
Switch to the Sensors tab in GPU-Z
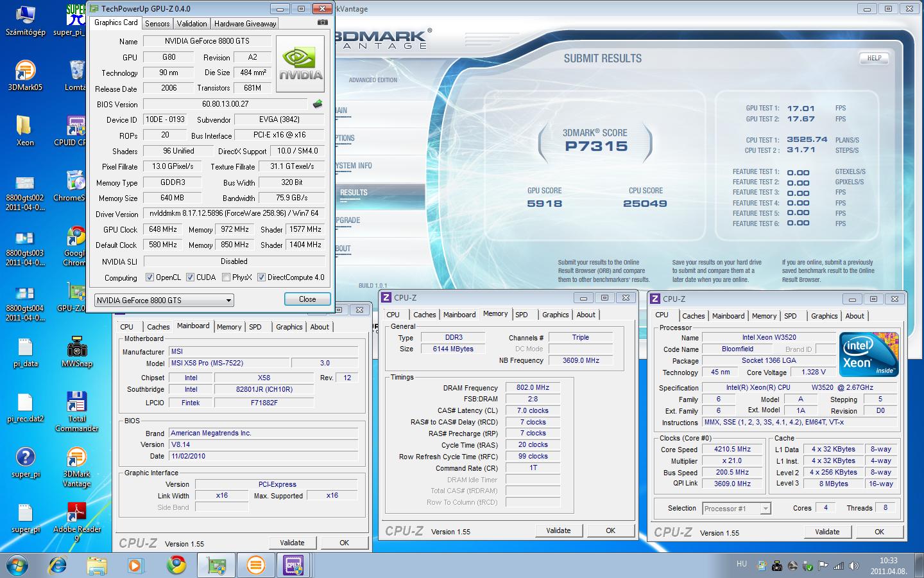pos(157,23)
